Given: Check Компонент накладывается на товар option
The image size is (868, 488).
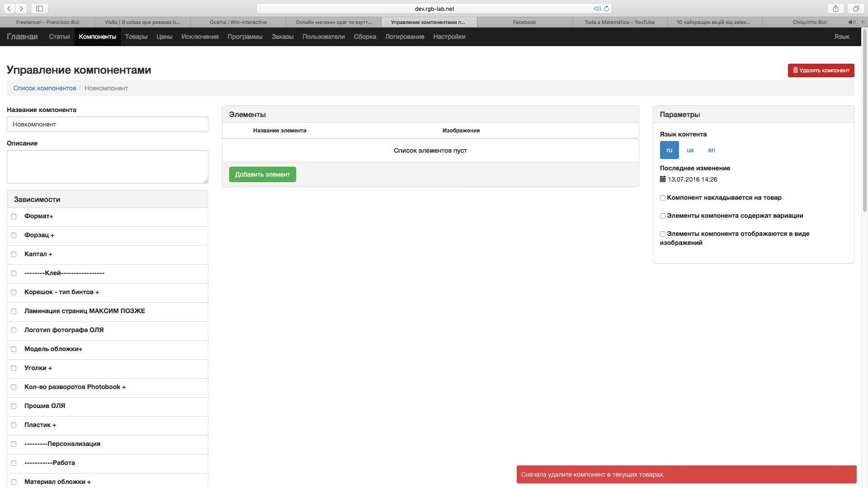Looking at the screenshot, I should pos(663,198).
